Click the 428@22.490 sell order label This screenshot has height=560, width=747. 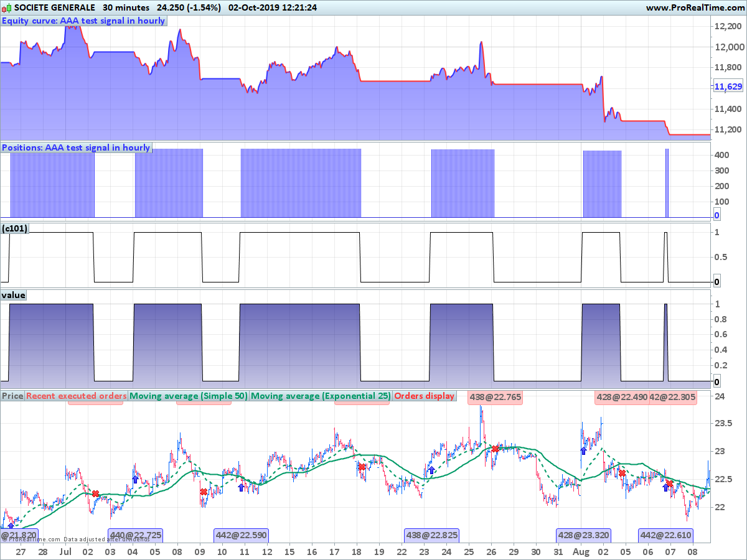[x=621, y=397]
